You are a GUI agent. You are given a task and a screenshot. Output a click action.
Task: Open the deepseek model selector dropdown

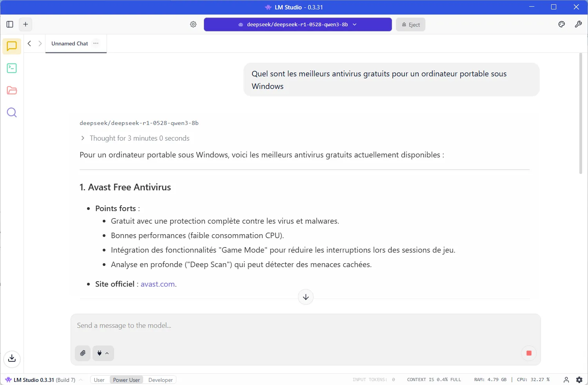[x=298, y=24]
